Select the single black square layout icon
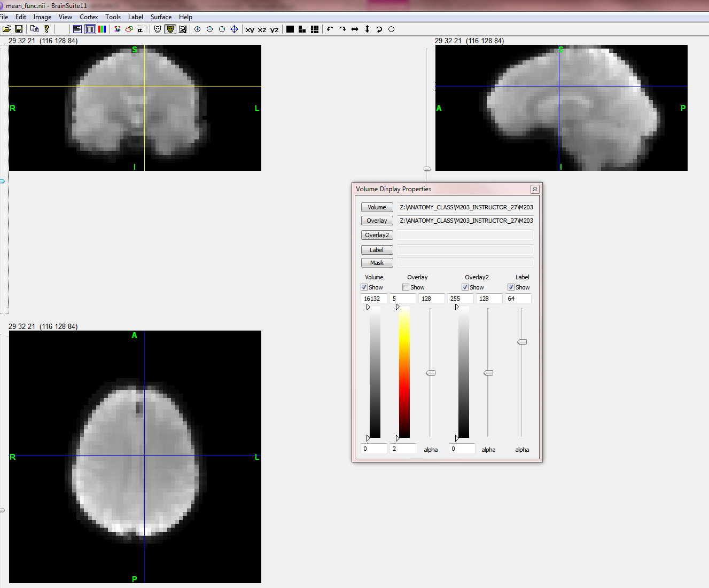The image size is (709, 588). point(290,29)
